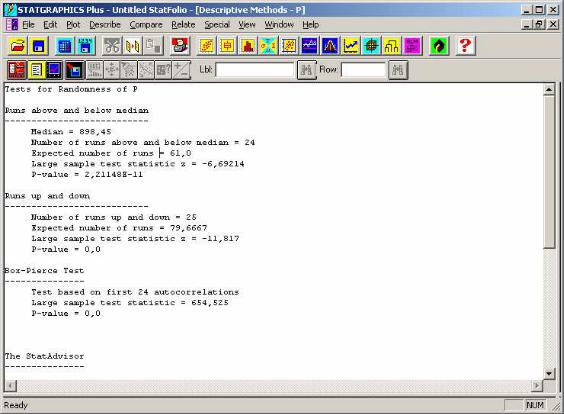
Task: Open tabular options with the yellow document icon
Action: pos(36,70)
